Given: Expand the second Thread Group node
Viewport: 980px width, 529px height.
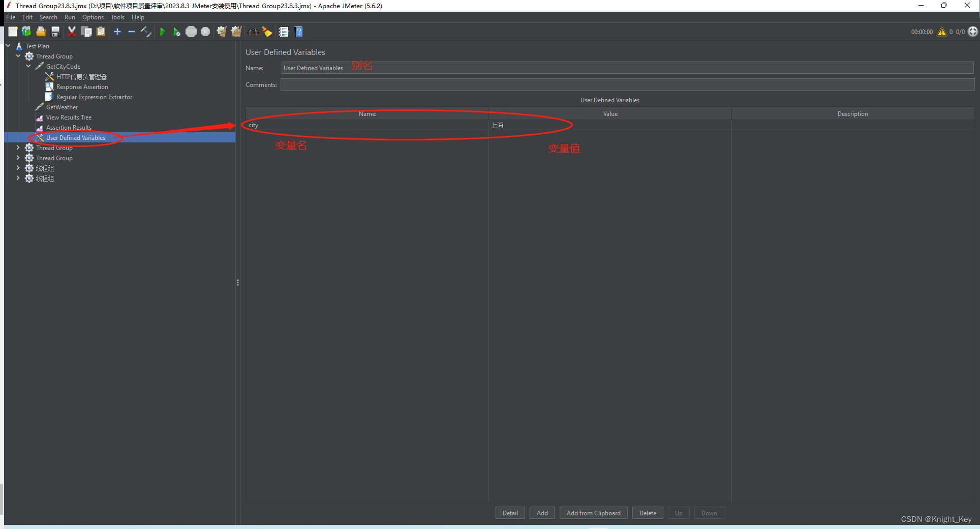Looking at the screenshot, I should click(18, 148).
